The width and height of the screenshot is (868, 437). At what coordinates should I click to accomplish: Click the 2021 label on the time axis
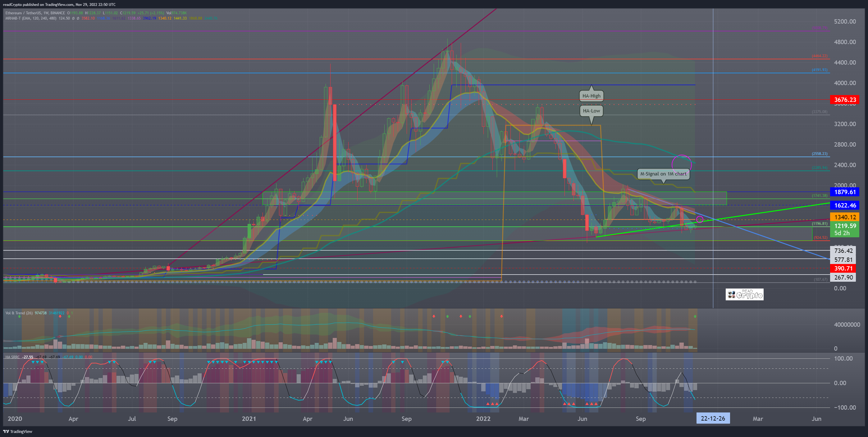[x=249, y=418]
